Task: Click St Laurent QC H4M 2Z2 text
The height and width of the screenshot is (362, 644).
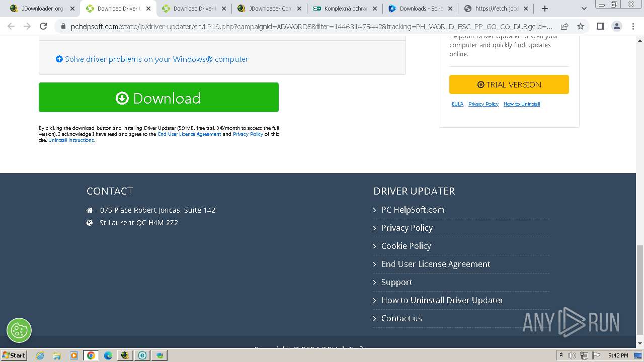Action: (139, 223)
